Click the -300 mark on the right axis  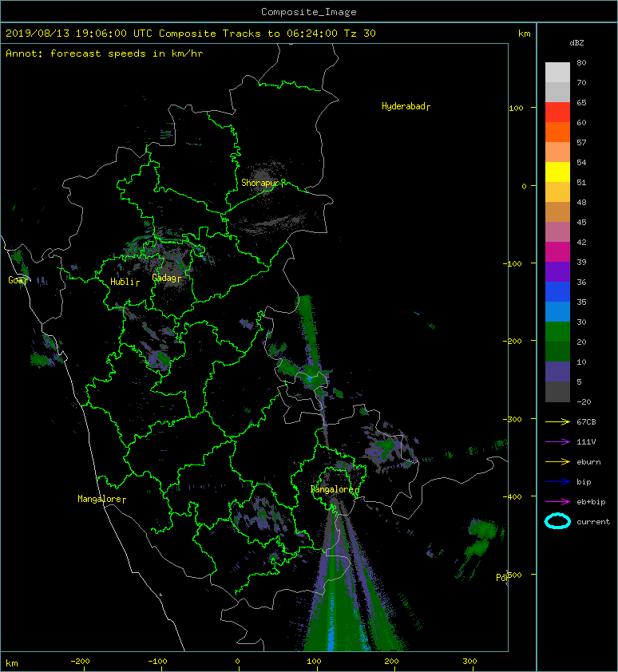tap(512, 419)
